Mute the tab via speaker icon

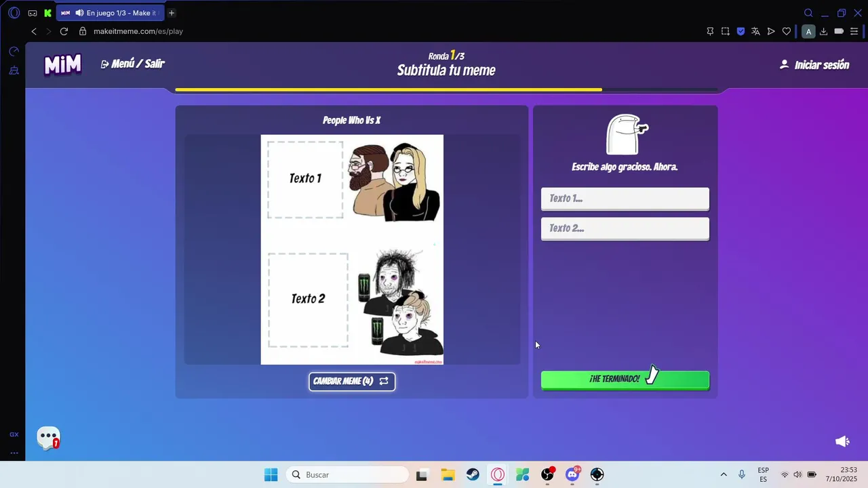[x=79, y=13]
